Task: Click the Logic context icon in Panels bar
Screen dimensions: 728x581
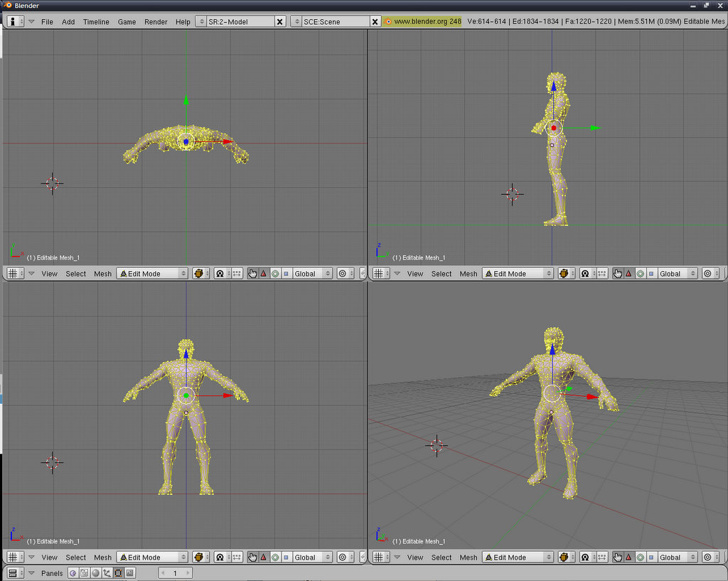Action: click(x=73, y=572)
